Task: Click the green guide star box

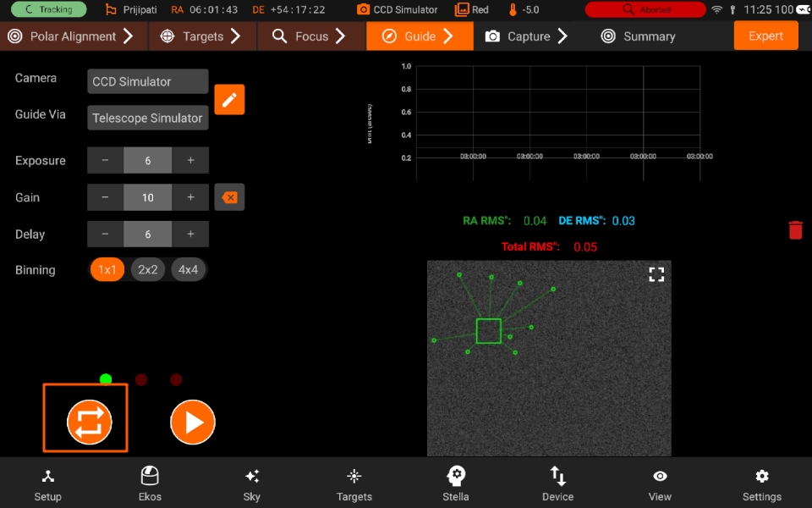Action: [x=488, y=331]
